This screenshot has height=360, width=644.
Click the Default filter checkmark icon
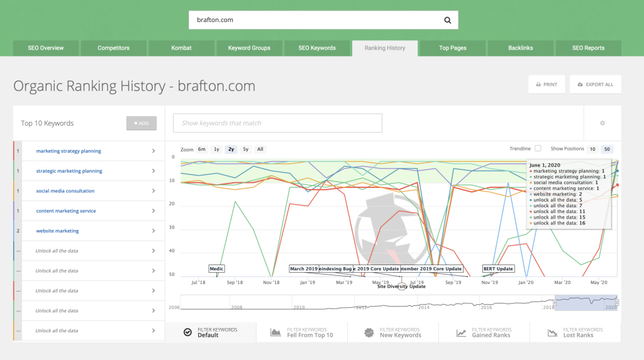187,332
